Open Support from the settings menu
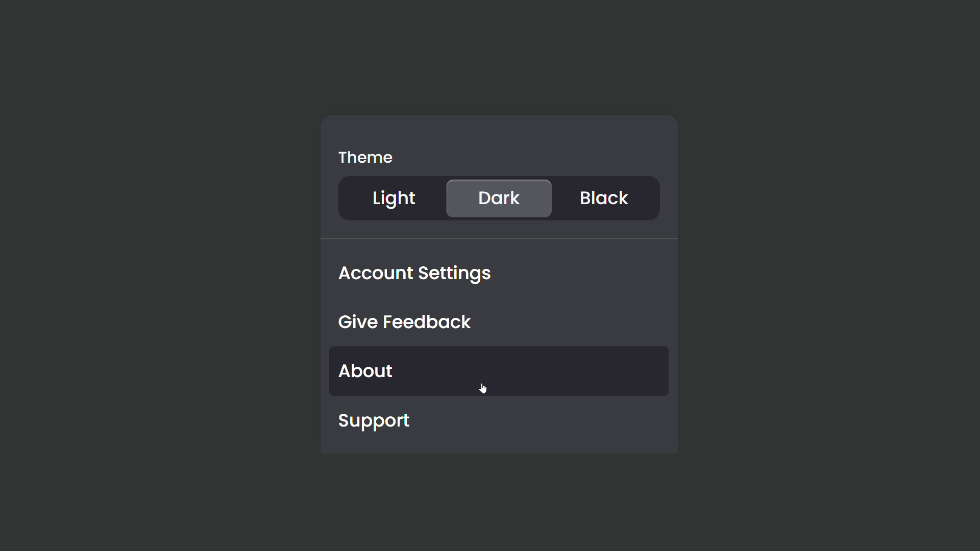 374,420
